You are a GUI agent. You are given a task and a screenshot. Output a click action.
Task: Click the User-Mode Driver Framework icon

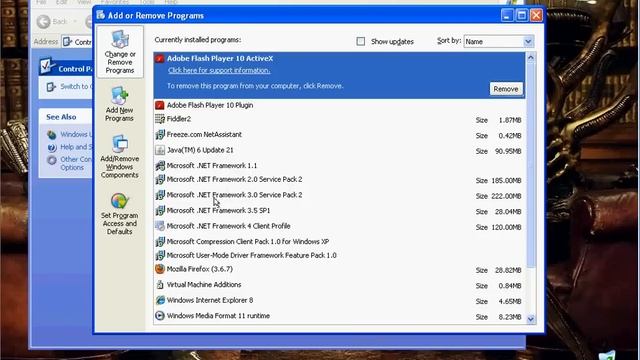click(x=160, y=255)
